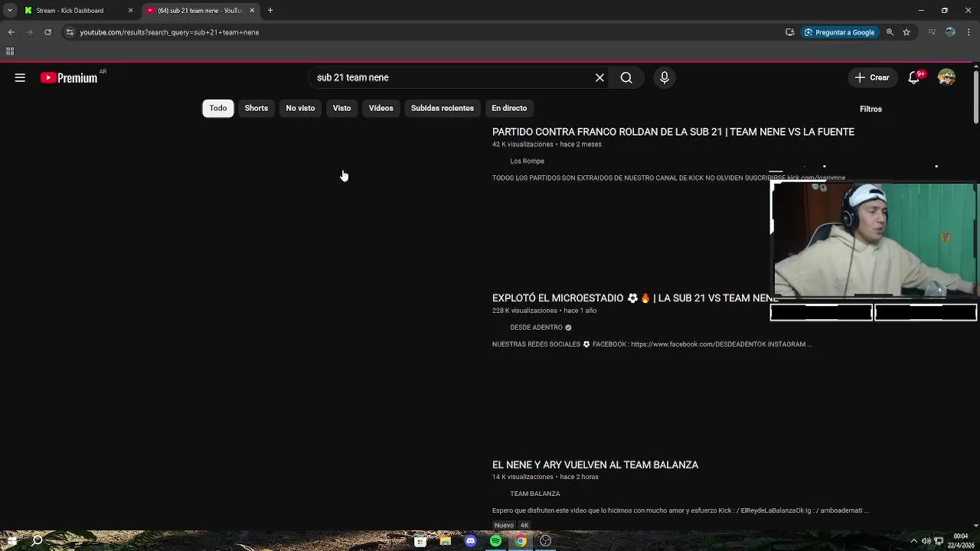Click the browser address bar URL

[x=169, y=32]
